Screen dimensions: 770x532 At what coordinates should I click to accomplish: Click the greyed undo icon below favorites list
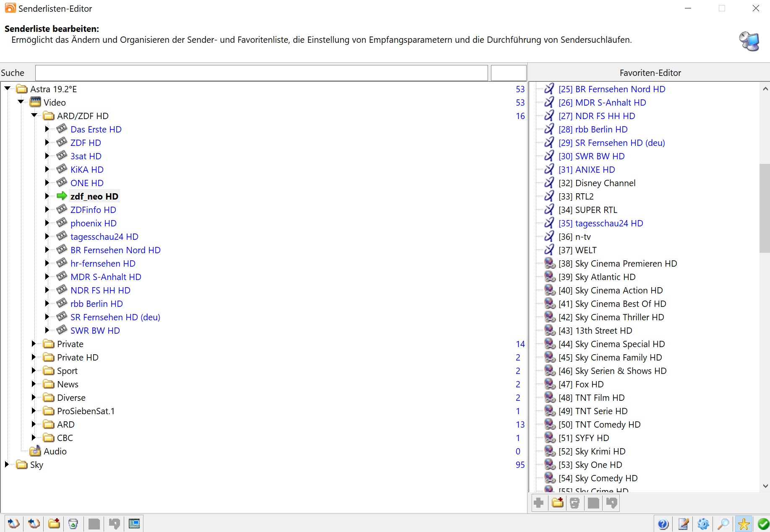pyautogui.click(x=612, y=503)
